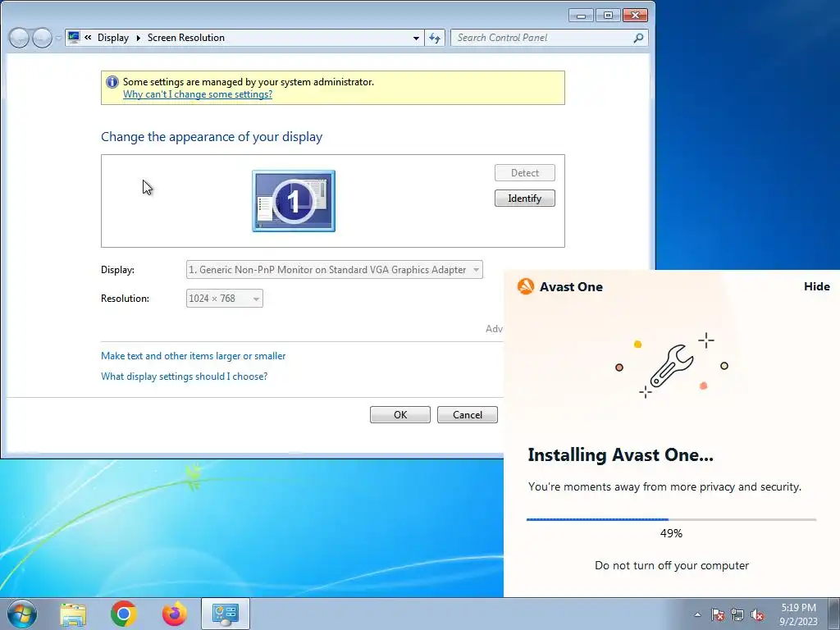Click the 'Avast One' title text
This screenshot has width=840, height=630.
coord(571,286)
